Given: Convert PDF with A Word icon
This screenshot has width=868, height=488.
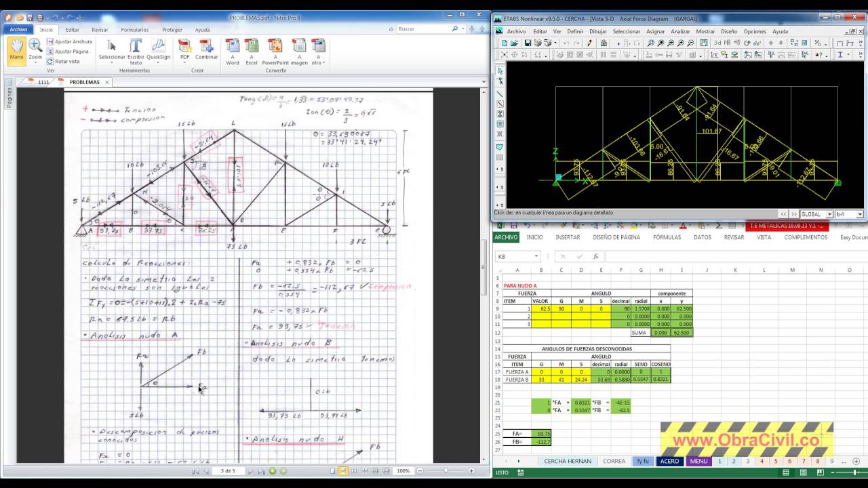Looking at the screenshot, I should coord(233,52).
